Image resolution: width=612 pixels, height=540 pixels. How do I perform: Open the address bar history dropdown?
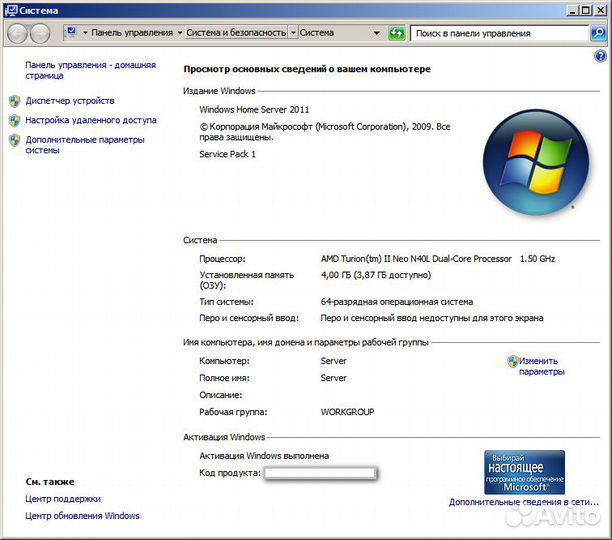pyautogui.click(x=377, y=33)
